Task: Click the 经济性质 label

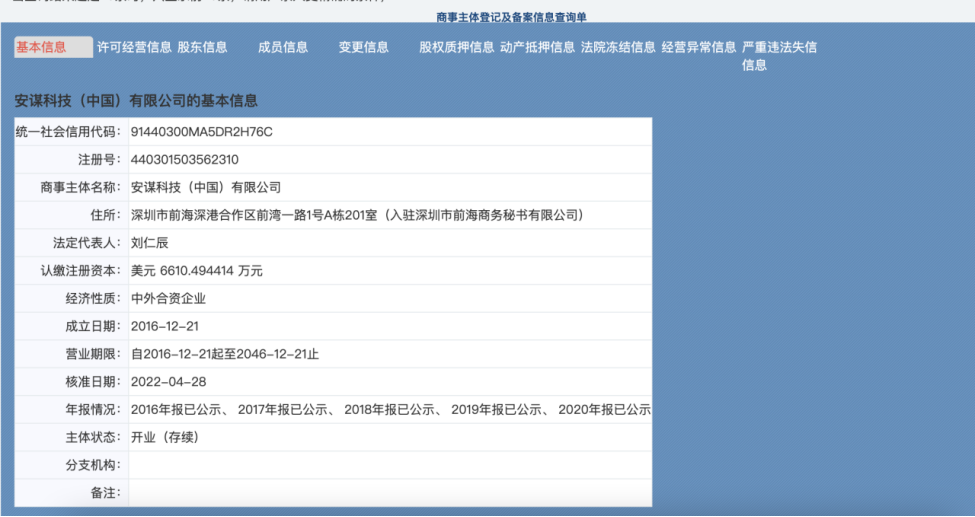Action: tap(93, 299)
